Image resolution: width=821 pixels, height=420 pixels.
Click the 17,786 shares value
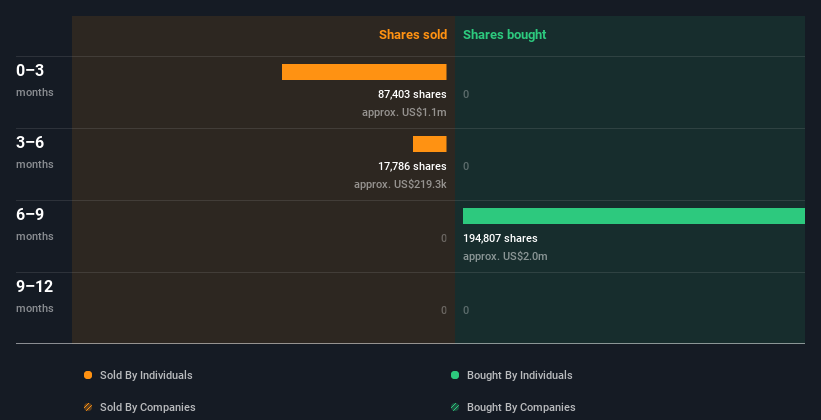(412, 166)
